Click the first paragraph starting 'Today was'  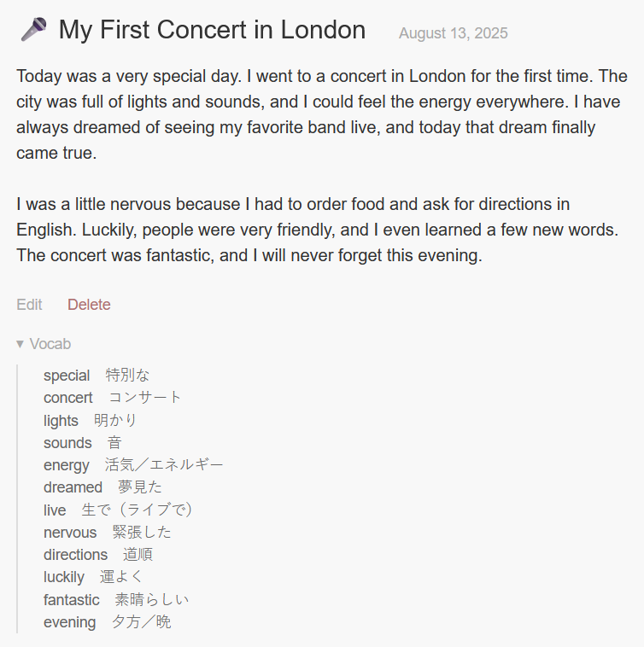pos(322,114)
